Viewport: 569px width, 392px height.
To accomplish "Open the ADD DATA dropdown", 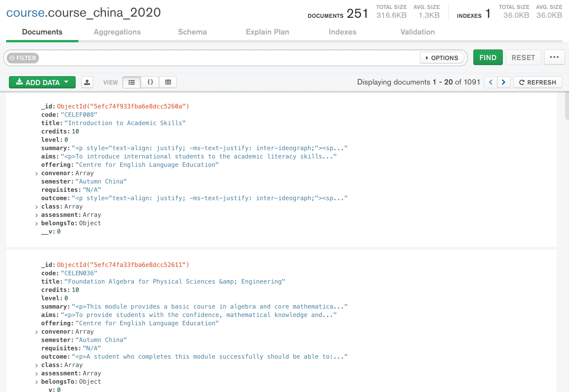I will click(42, 82).
